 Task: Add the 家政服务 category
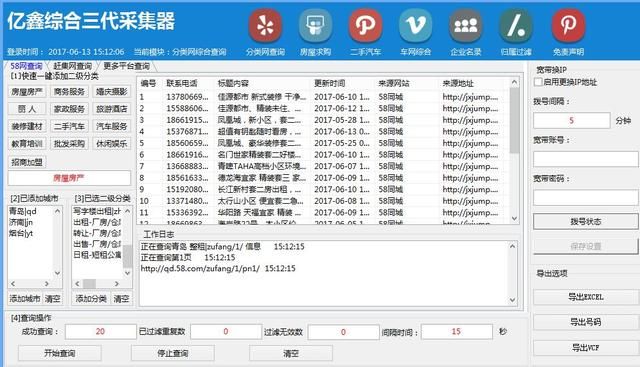(69, 109)
